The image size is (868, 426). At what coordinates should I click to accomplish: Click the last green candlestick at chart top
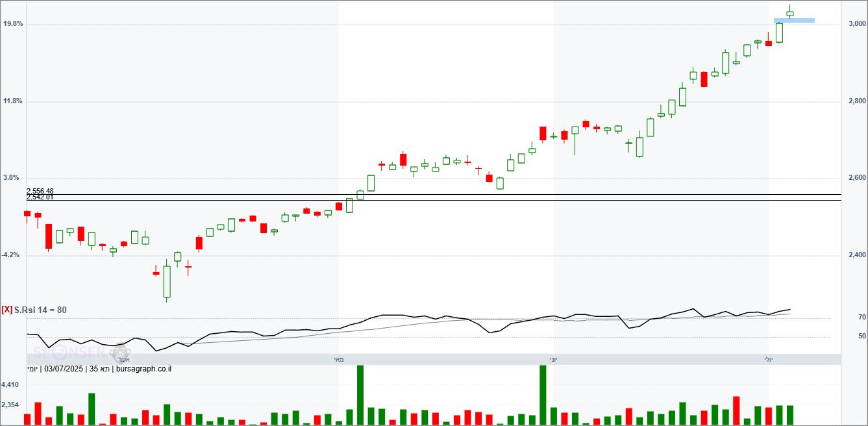(x=790, y=13)
